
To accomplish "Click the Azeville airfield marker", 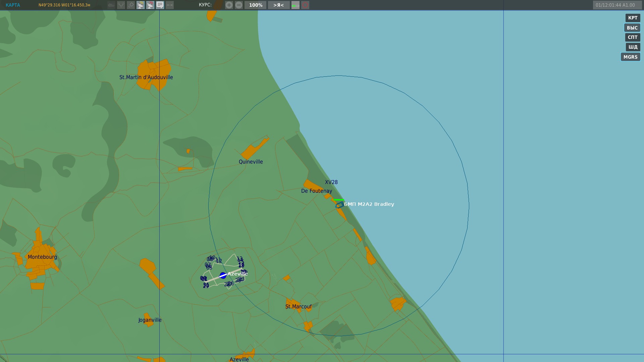I will pyautogui.click(x=223, y=276).
